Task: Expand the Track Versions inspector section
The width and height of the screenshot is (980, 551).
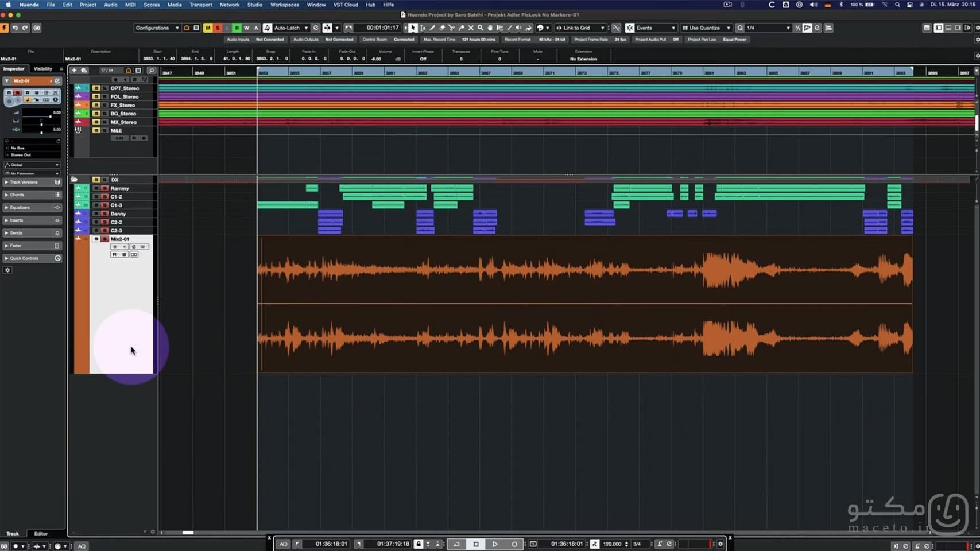Action: [32, 182]
